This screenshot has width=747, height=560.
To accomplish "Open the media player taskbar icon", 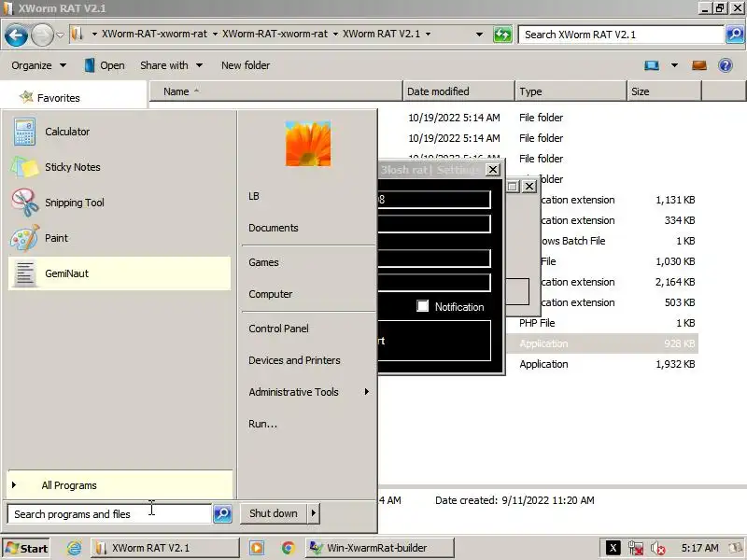I will coord(257,548).
